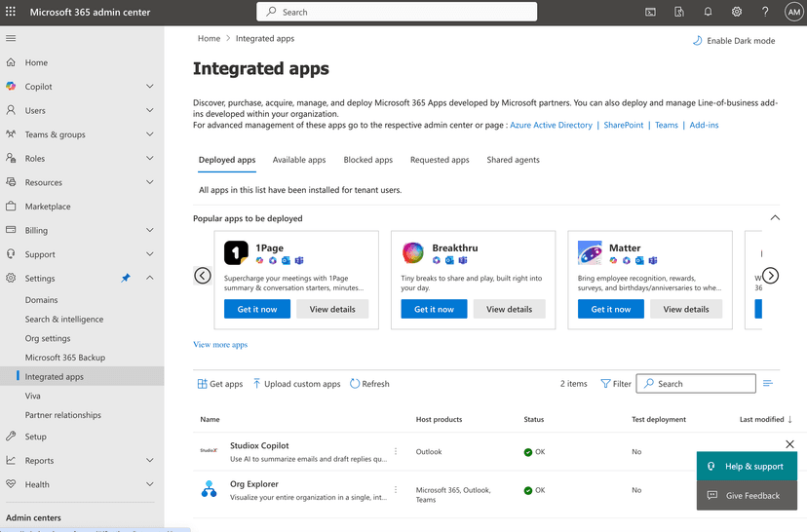Switch to Shared agents tab
Image resolution: width=807 pixels, height=532 pixels.
point(513,160)
